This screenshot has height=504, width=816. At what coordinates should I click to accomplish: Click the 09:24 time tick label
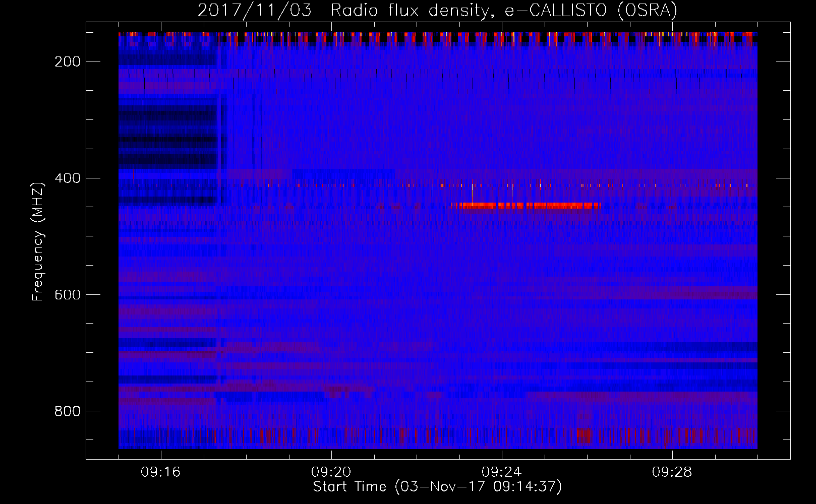(x=502, y=472)
